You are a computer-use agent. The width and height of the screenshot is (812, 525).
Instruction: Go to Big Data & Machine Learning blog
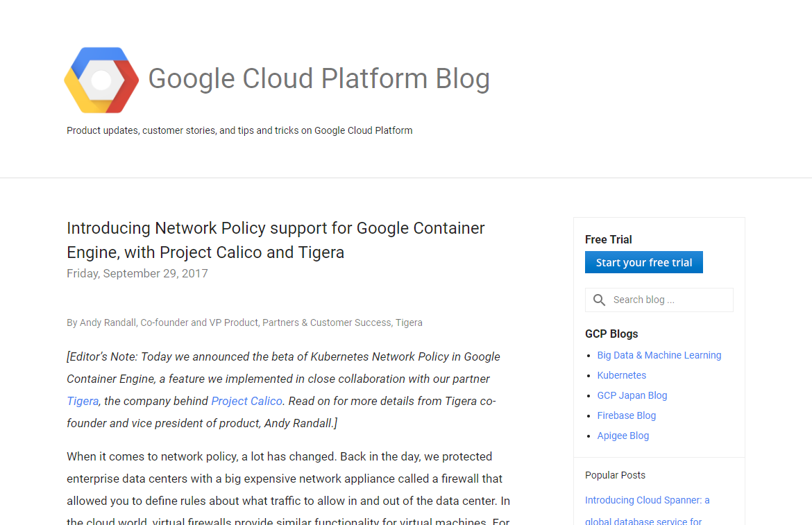[659, 355]
